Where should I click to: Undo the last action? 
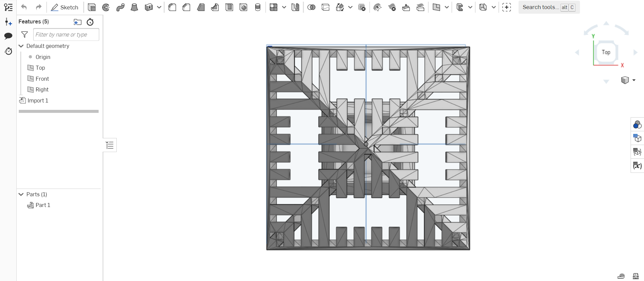[x=24, y=7]
